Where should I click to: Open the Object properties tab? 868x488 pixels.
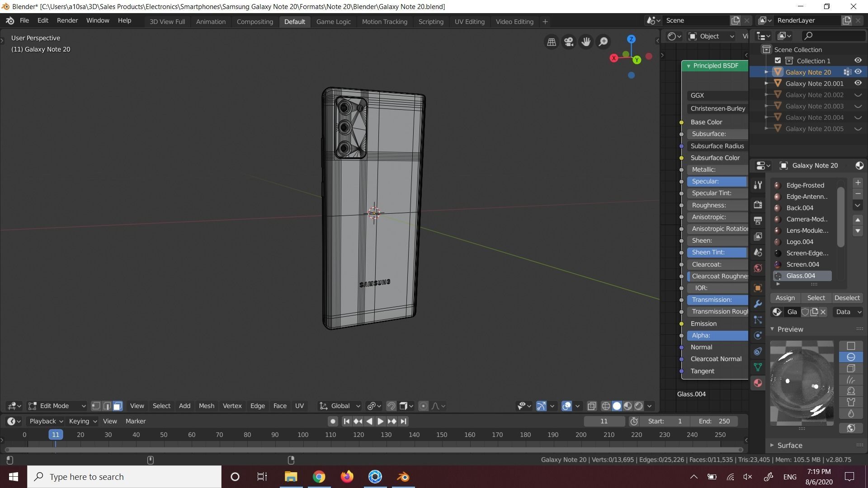tap(758, 288)
